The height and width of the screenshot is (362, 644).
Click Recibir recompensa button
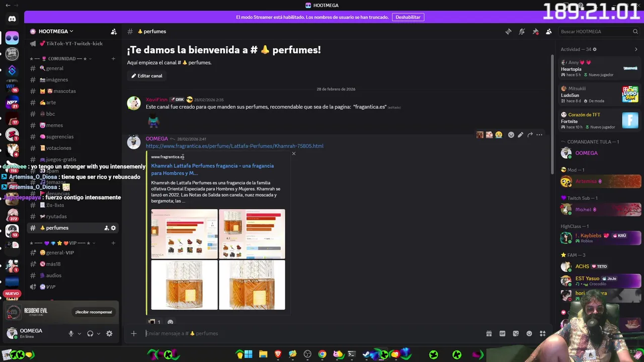click(x=94, y=312)
